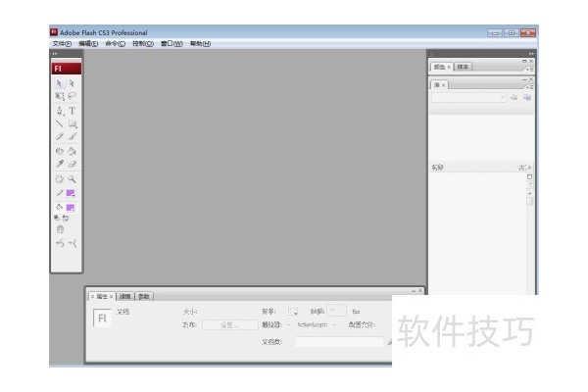Select the Eyedropper tool
The image size is (588, 392).
tap(59, 164)
